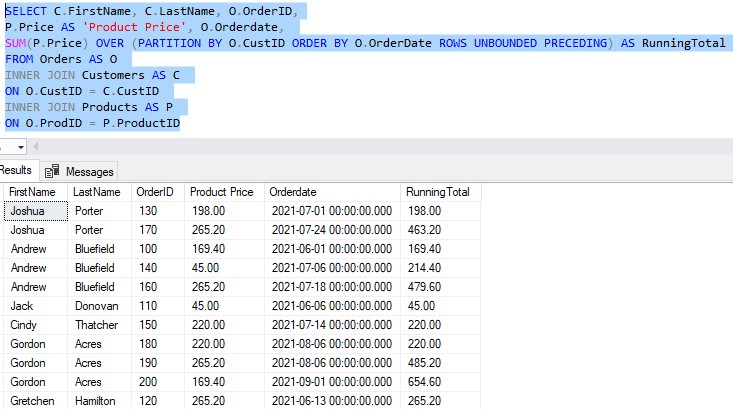The image size is (733, 409).
Task: Click the Jack first name cell
Action: click(36, 306)
